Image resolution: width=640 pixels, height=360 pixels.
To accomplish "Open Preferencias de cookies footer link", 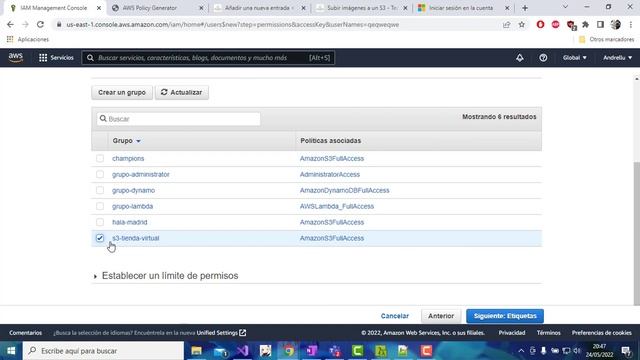I will click(x=601, y=333).
